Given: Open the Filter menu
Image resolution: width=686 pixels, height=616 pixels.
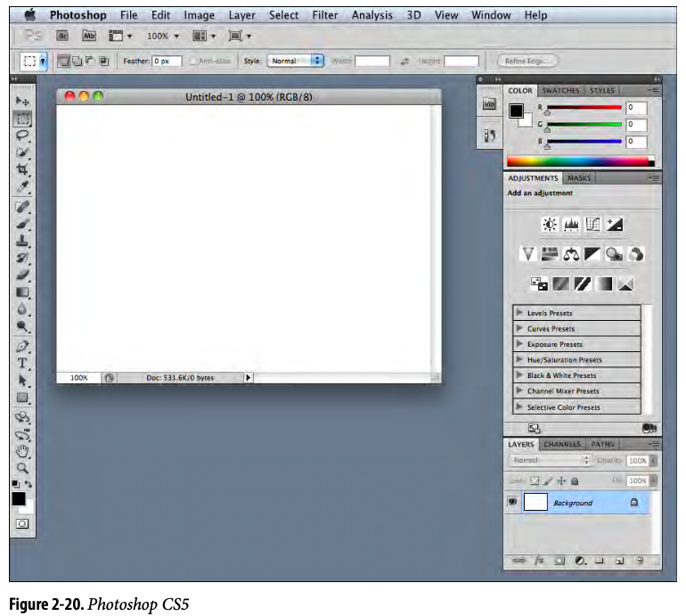Looking at the screenshot, I should tap(324, 15).
